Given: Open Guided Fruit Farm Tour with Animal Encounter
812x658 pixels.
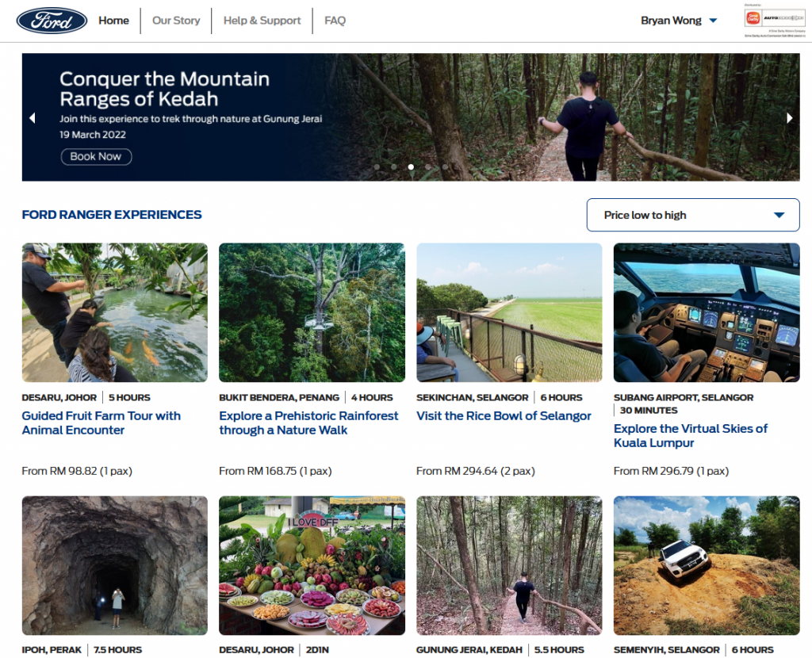Looking at the screenshot, I should (101, 423).
